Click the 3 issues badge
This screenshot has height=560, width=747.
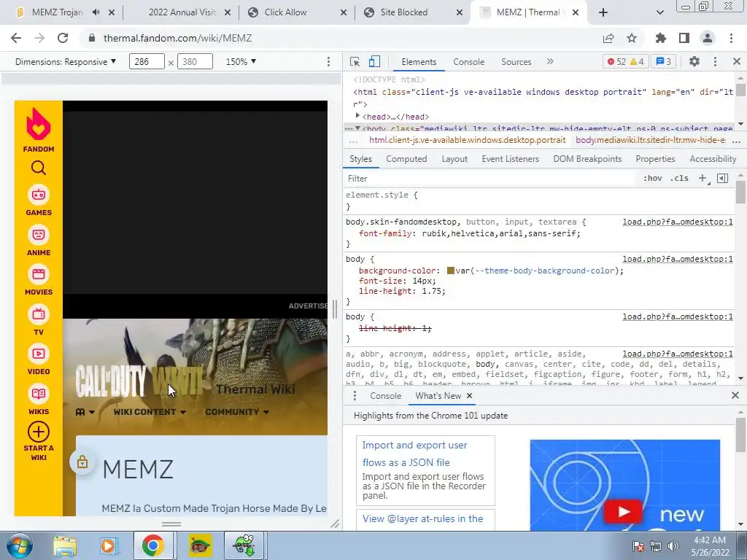[663, 61]
